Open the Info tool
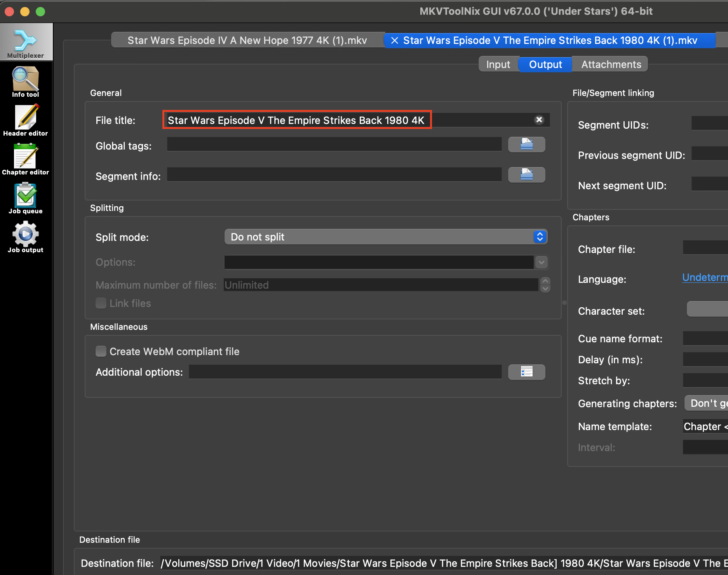Screen dimensions: 728x575 pyautogui.click(x=26, y=82)
